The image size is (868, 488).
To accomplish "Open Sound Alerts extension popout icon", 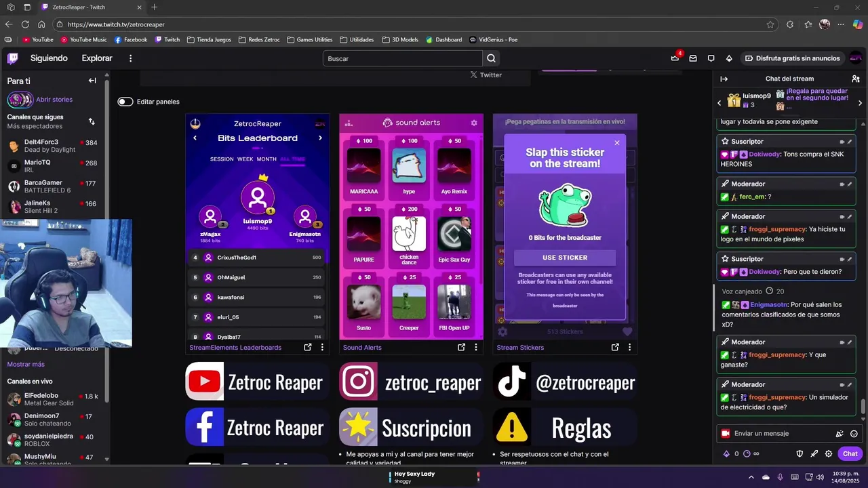I will tap(462, 347).
